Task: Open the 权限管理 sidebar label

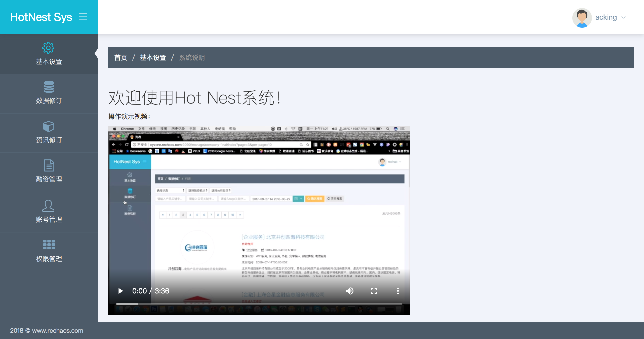Action: [x=49, y=259]
